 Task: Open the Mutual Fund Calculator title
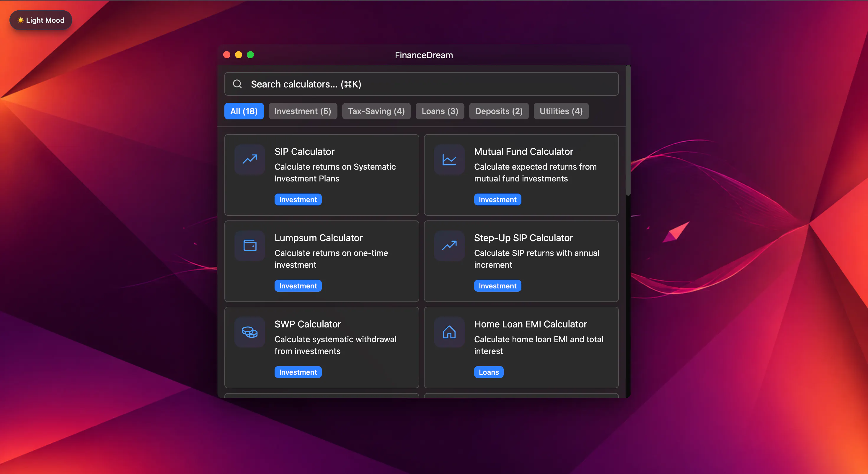click(523, 152)
